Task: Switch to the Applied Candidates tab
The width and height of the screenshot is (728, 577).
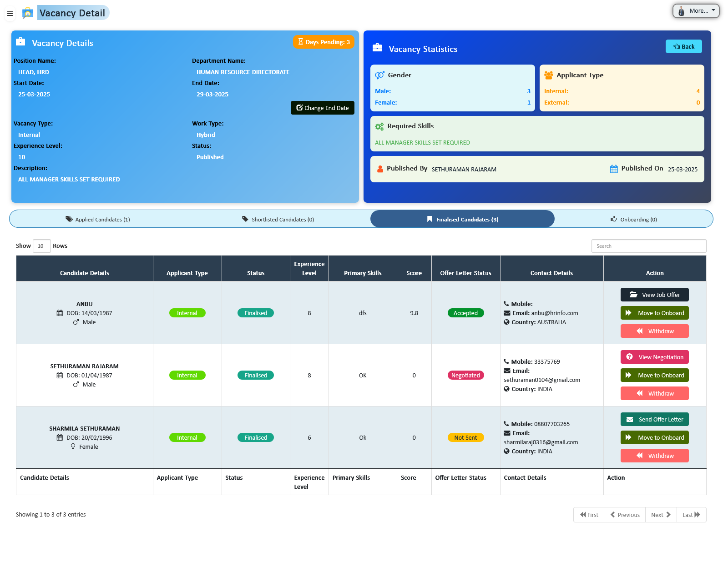Action: point(102,219)
